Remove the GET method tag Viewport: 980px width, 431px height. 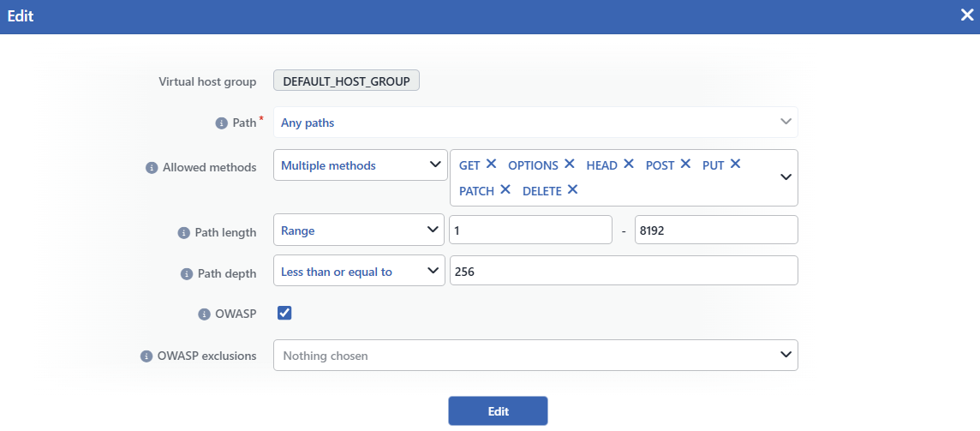coord(491,164)
